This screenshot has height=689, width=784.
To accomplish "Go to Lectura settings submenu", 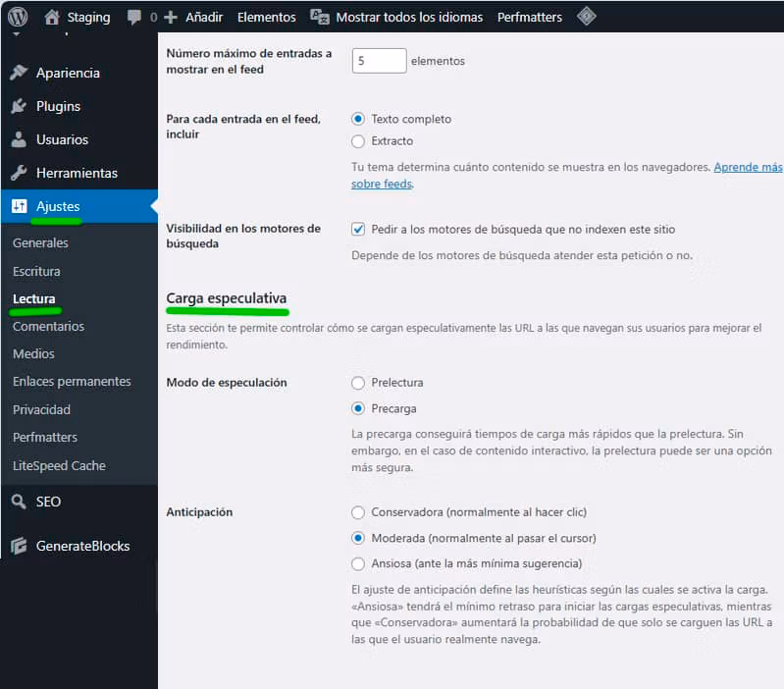I will tap(34, 298).
